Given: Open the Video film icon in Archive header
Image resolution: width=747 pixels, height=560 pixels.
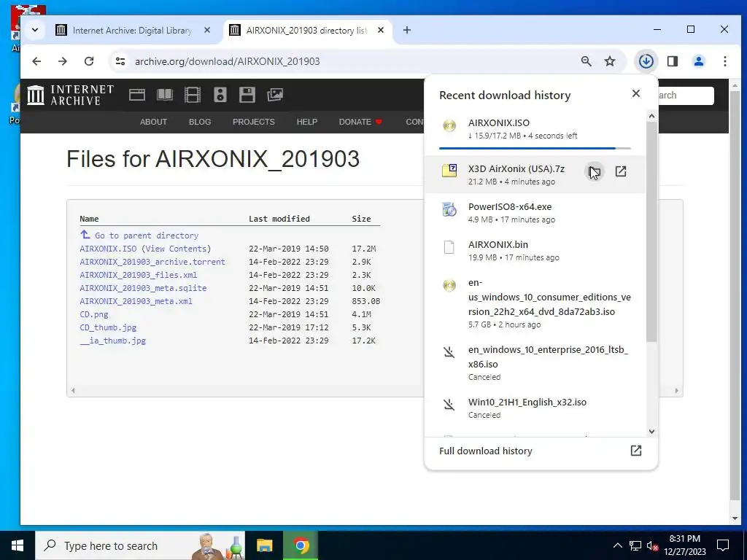Looking at the screenshot, I should [193, 95].
